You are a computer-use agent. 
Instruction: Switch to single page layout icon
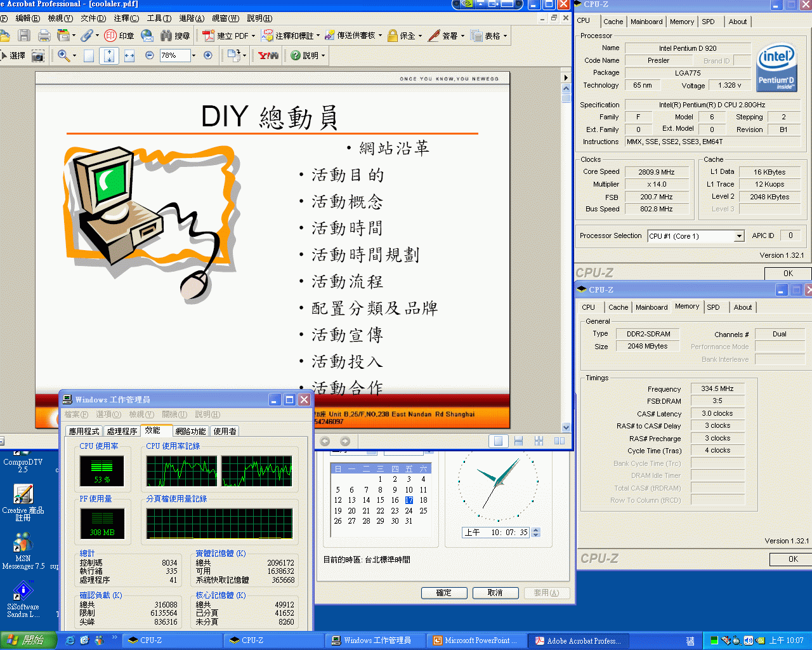[x=498, y=441]
